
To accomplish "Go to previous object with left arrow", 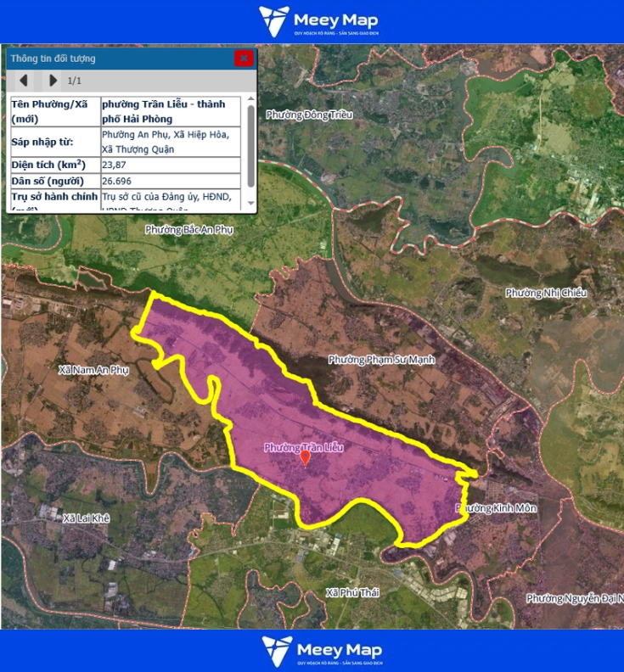I will click(24, 80).
